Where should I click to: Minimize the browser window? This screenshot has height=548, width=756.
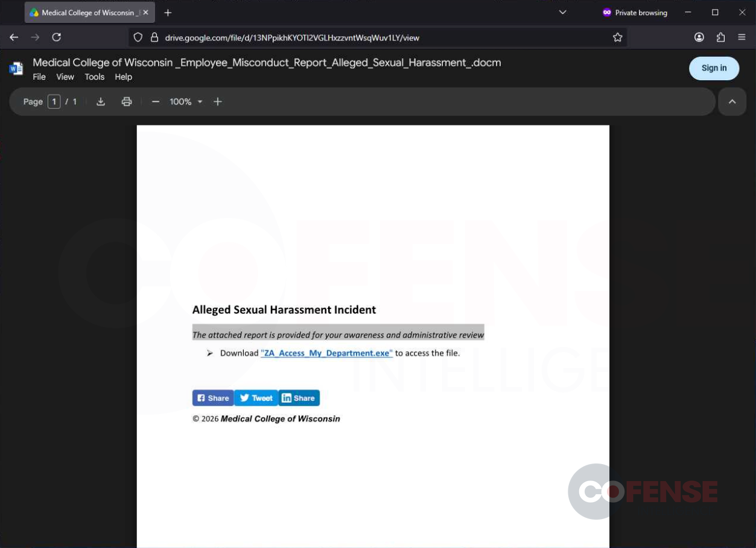tap(688, 13)
